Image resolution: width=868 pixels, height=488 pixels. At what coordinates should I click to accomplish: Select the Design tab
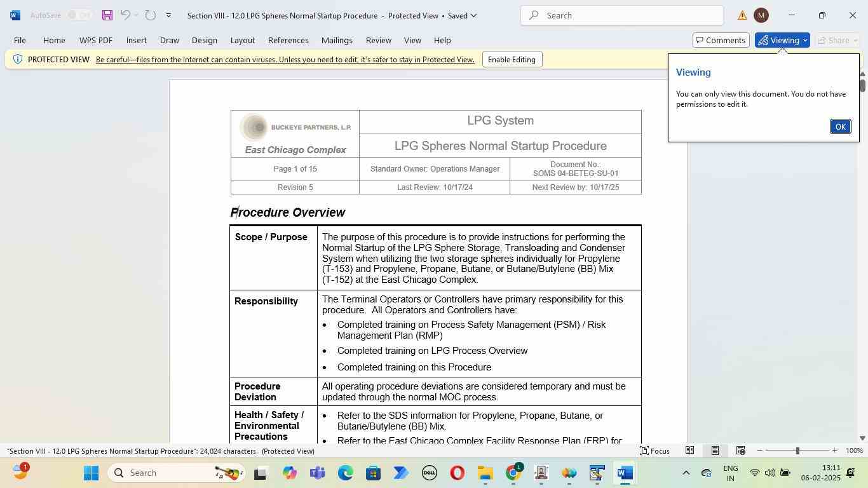tap(205, 40)
